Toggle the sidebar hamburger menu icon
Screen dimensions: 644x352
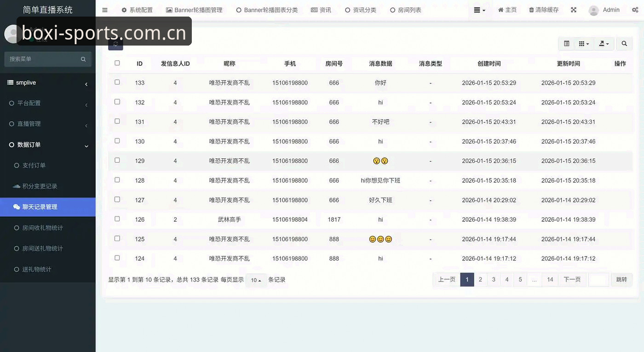coord(105,10)
